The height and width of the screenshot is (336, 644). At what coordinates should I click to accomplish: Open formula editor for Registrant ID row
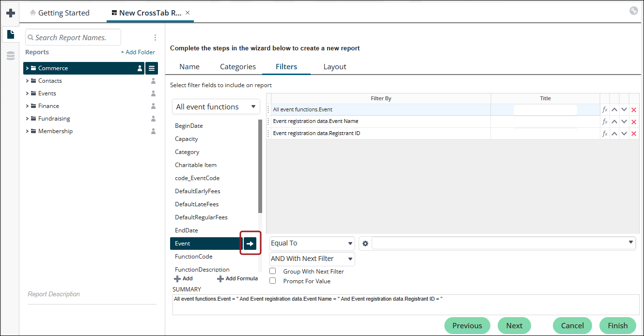coord(605,134)
